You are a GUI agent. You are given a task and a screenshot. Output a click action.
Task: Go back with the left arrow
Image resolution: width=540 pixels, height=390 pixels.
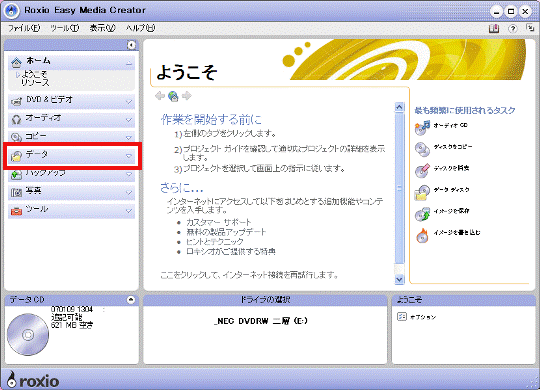pos(160,96)
